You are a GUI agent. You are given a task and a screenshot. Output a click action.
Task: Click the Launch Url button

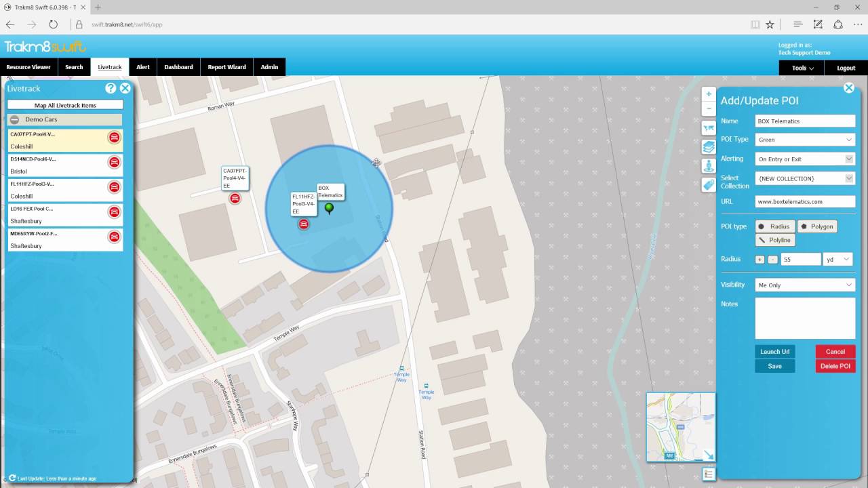774,352
